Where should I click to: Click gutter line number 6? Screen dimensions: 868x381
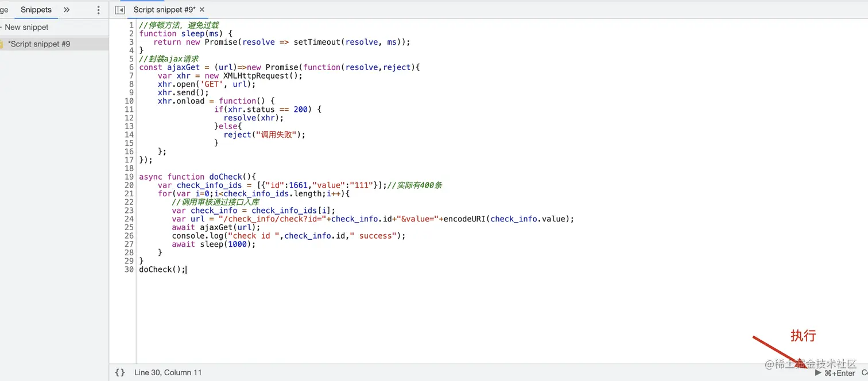click(131, 67)
